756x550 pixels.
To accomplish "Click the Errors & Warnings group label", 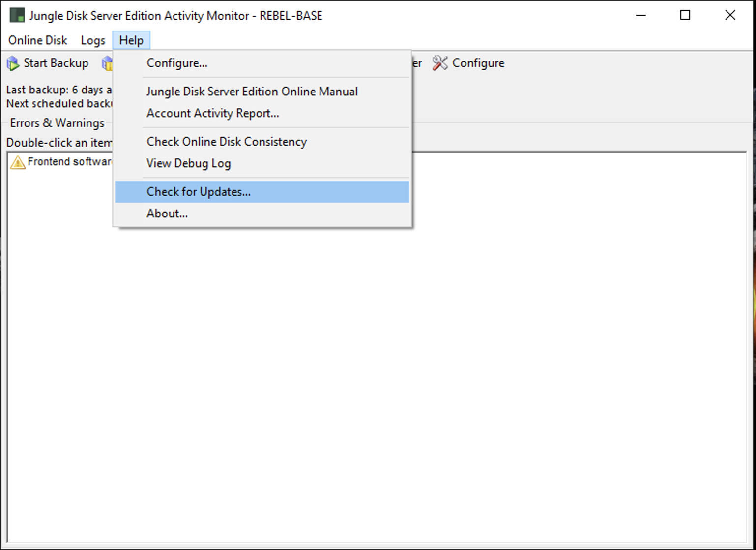I will (x=57, y=123).
